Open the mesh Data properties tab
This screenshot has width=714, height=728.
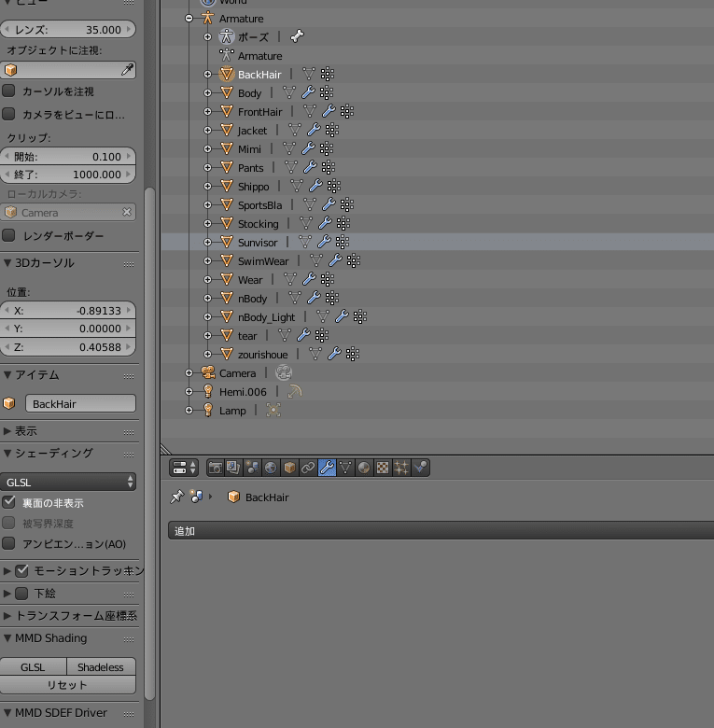[x=345, y=468]
